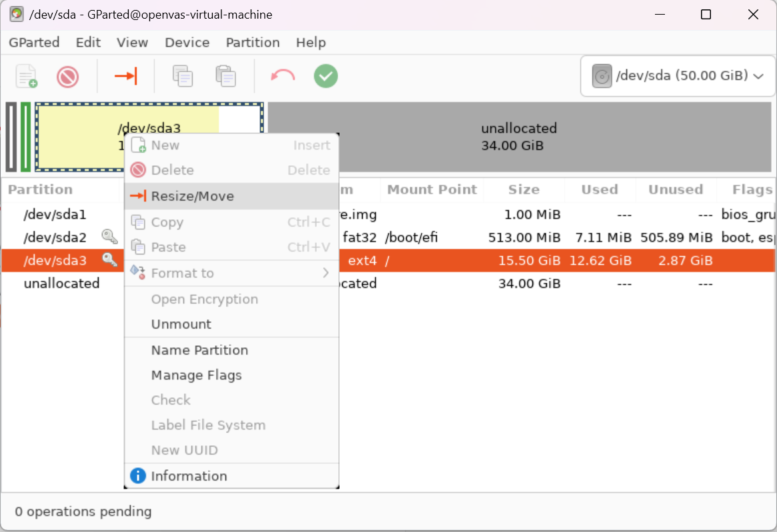Select Unmount in the context menu
This screenshot has height=532, width=777.
click(x=231, y=324)
